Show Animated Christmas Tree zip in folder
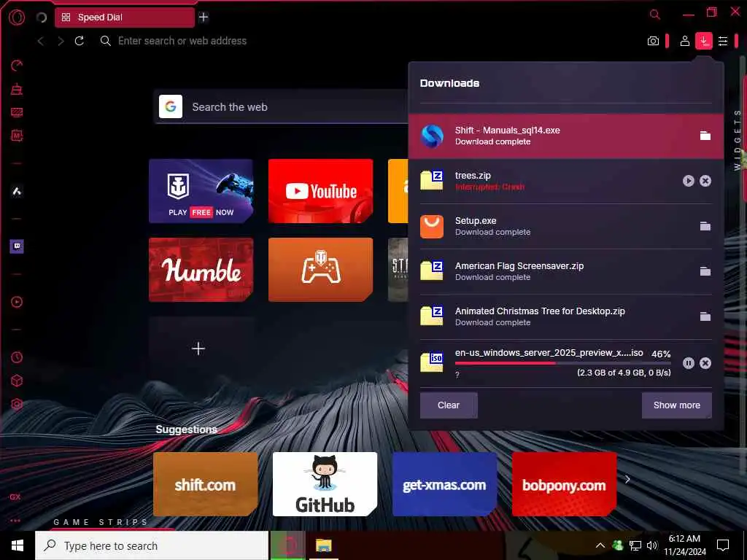 [x=705, y=316]
